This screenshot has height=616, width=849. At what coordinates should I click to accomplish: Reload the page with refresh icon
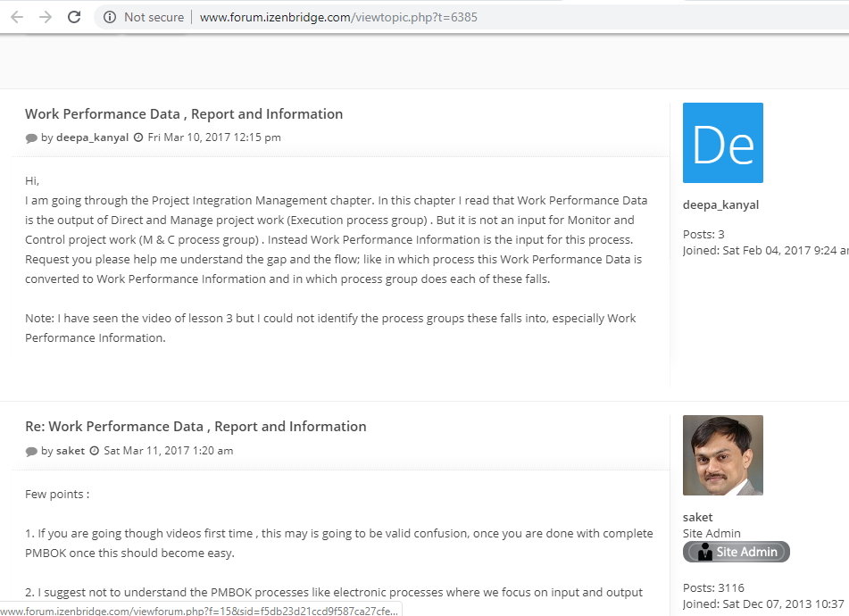point(74,17)
